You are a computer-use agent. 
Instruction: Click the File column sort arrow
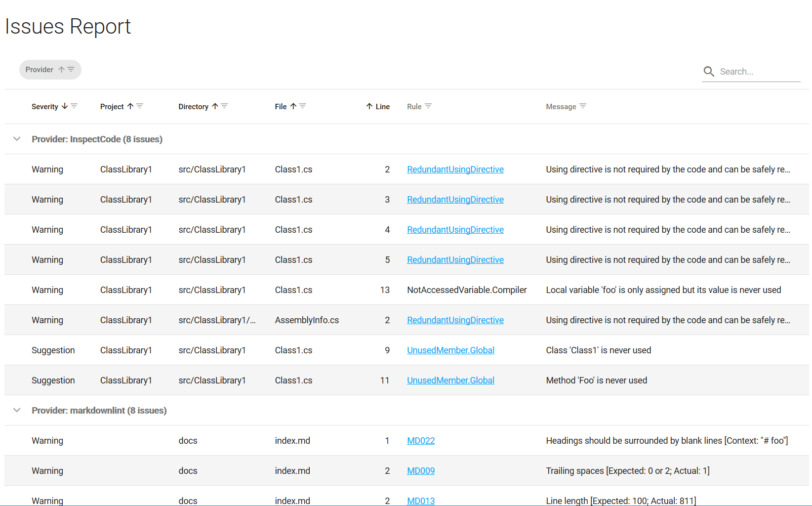click(293, 106)
